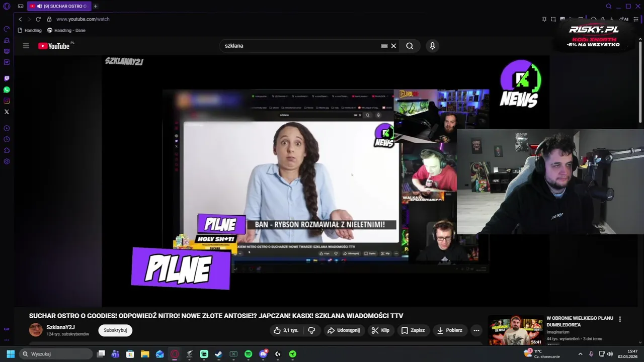Open the taskbar clock showing 15:47
The image size is (644, 362).
click(627, 354)
